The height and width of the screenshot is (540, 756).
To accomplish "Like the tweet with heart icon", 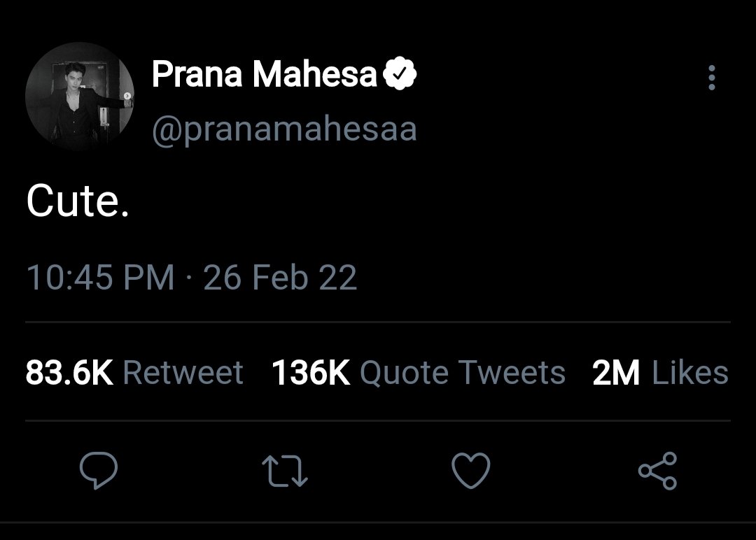I will pyautogui.click(x=471, y=471).
